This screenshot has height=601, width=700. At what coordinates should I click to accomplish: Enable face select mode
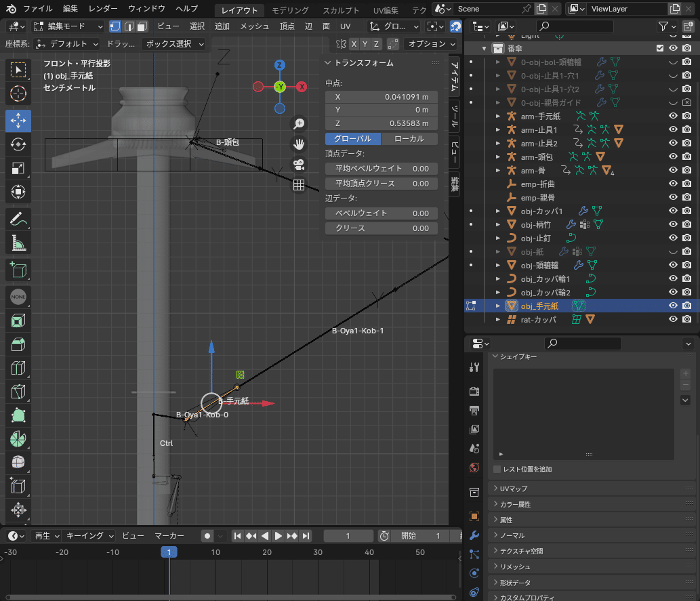[x=142, y=26]
